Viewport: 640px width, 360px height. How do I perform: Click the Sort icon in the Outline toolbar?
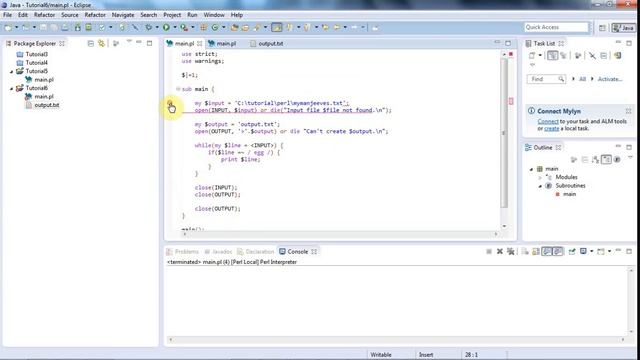tap(596, 159)
